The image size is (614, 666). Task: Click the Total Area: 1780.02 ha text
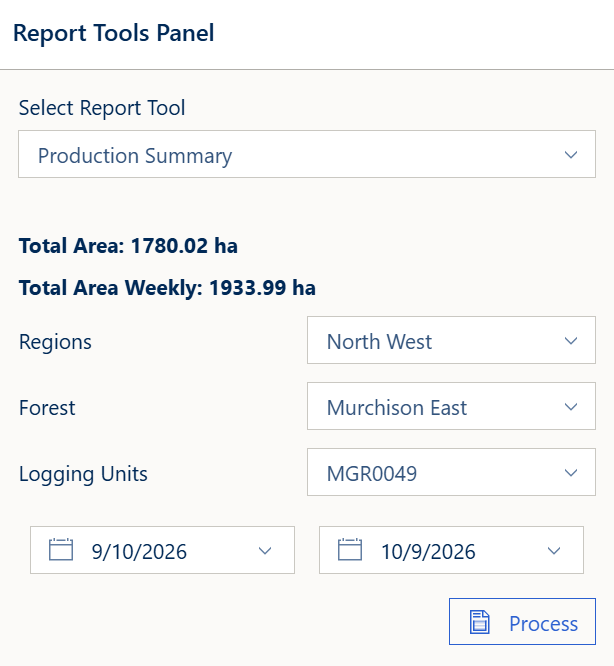pyautogui.click(x=128, y=246)
